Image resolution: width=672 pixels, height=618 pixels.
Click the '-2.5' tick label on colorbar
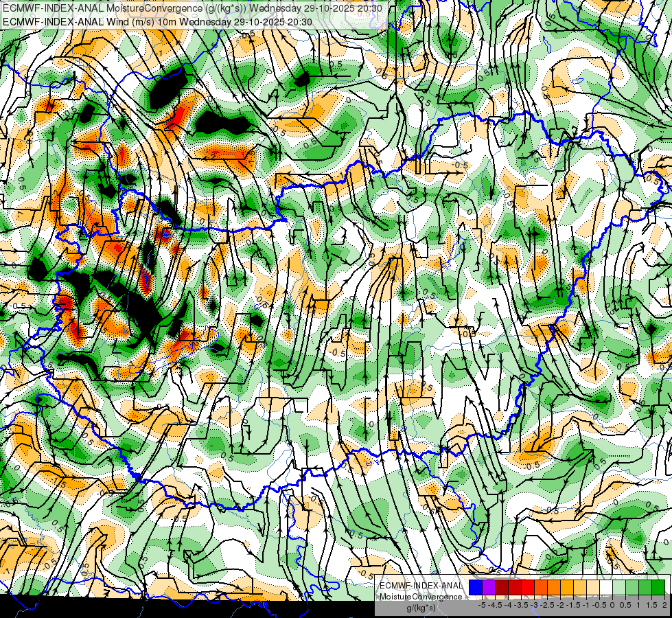click(x=547, y=605)
